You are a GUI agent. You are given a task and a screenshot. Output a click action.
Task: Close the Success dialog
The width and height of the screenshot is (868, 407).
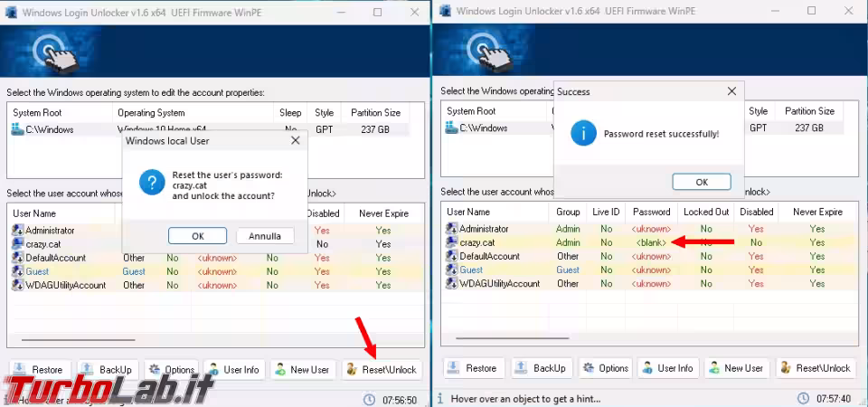(x=731, y=91)
